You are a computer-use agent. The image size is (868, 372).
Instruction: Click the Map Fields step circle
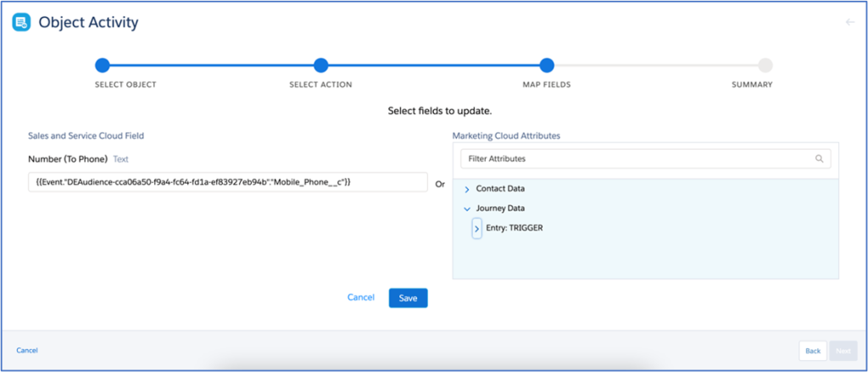point(547,65)
